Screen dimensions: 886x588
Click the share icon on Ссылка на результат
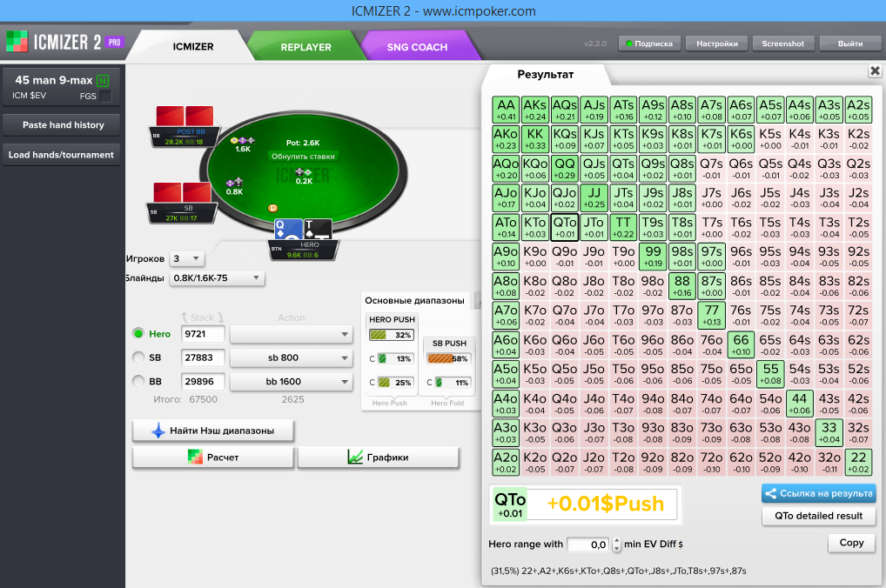770,494
